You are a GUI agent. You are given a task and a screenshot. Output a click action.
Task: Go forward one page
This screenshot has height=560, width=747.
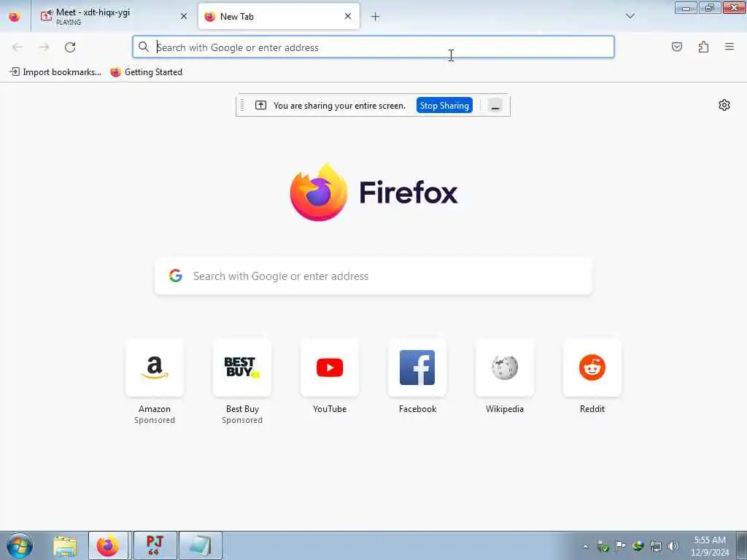(x=44, y=47)
